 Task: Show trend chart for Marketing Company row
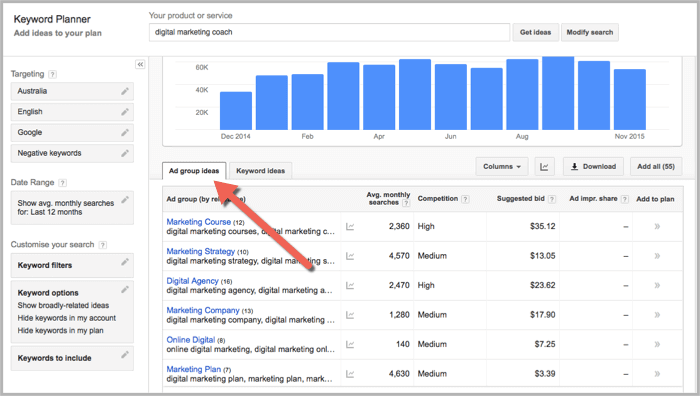click(350, 315)
